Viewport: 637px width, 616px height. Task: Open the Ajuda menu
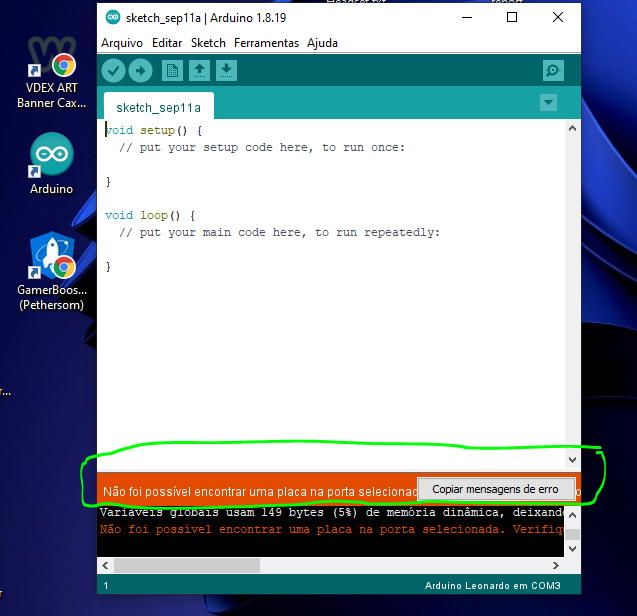[x=322, y=43]
